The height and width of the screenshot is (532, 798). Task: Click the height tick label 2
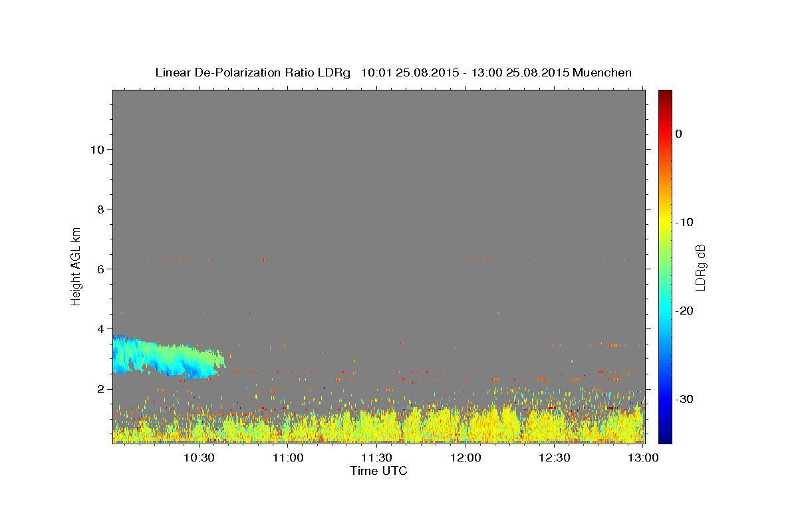click(100, 389)
